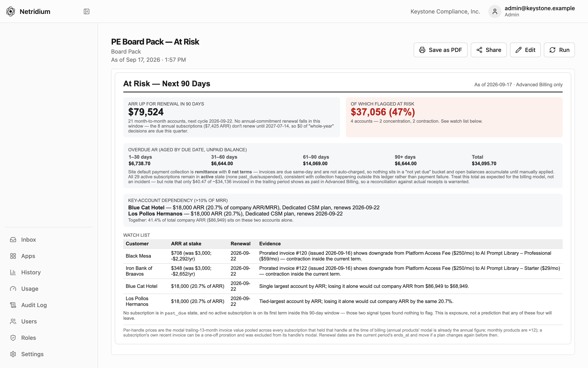Click the pencil icon in Edit
The image size is (588, 368).
pyautogui.click(x=519, y=50)
